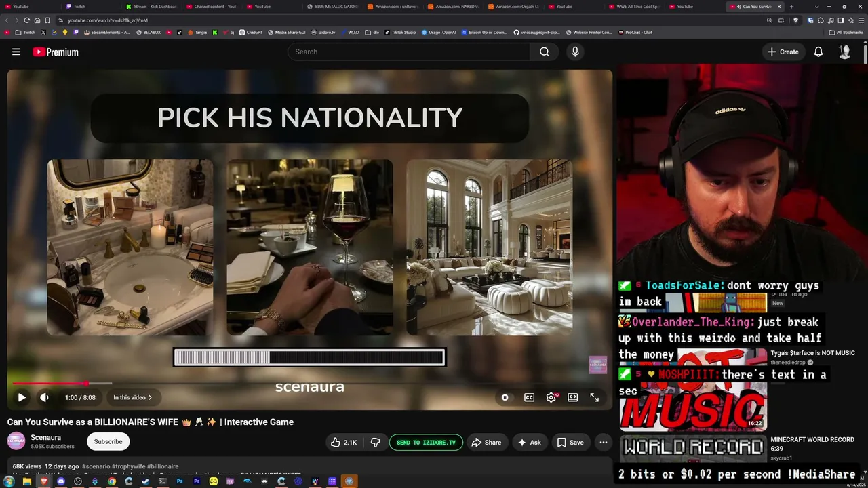Viewport: 868px width, 488px height.
Task: Open the ChatGPT bookmark
Action: tap(251, 32)
